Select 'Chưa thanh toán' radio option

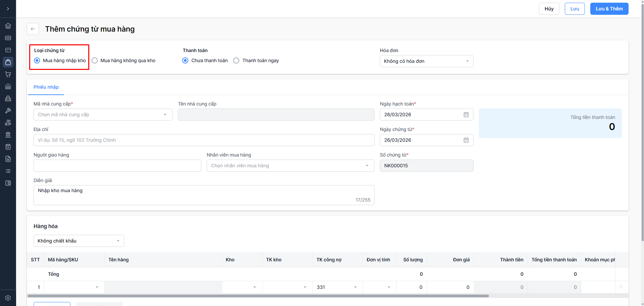(x=185, y=60)
